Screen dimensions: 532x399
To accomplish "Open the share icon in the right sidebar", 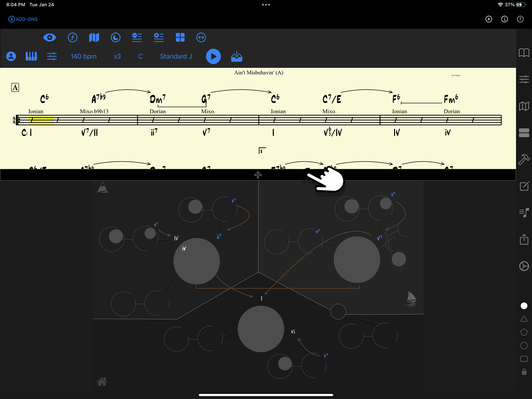I will (x=524, y=240).
